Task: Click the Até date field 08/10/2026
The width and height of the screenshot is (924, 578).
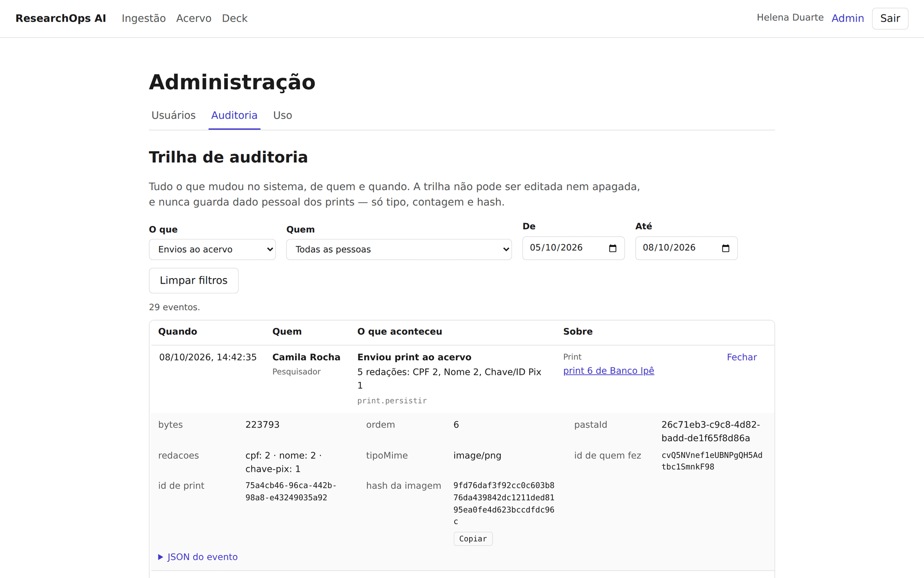Action: [x=686, y=248]
